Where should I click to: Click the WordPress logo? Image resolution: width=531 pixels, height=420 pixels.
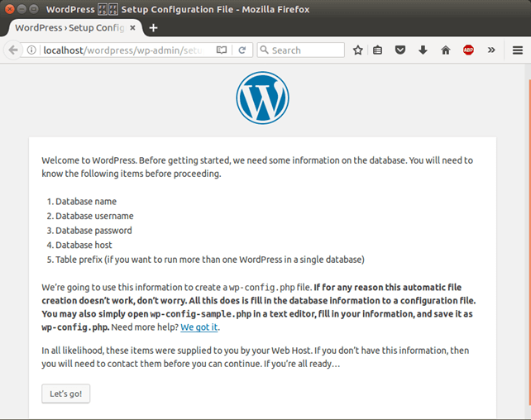click(263, 98)
